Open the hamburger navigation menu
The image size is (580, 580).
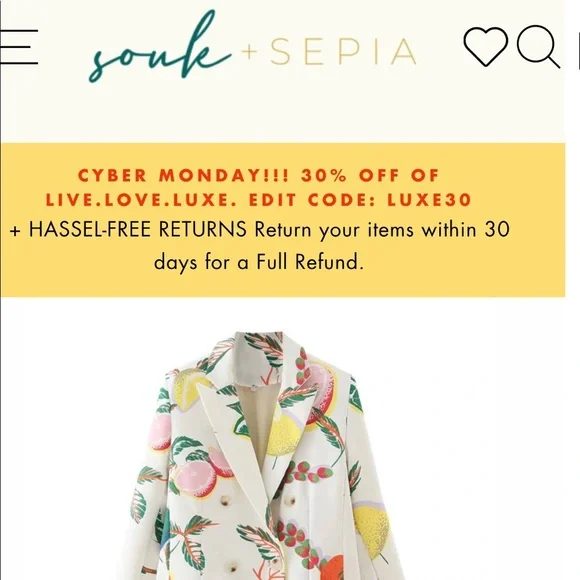pyautogui.click(x=18, y=47)
